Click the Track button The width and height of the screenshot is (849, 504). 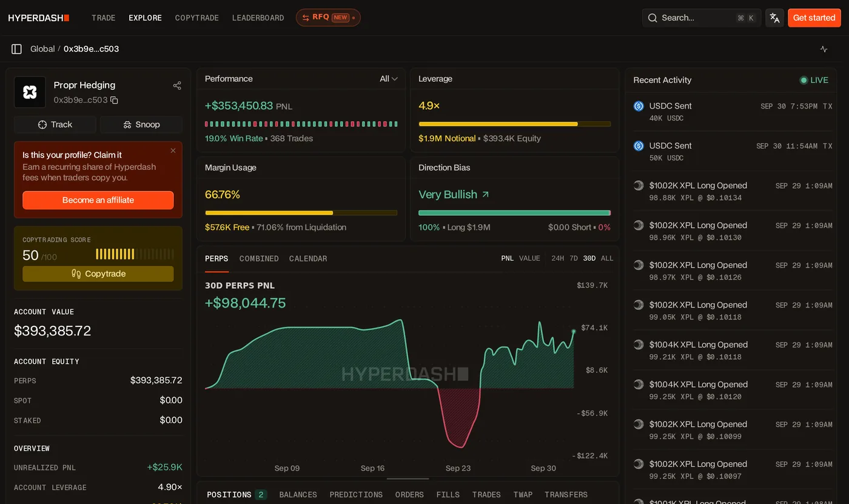[55, 124]
